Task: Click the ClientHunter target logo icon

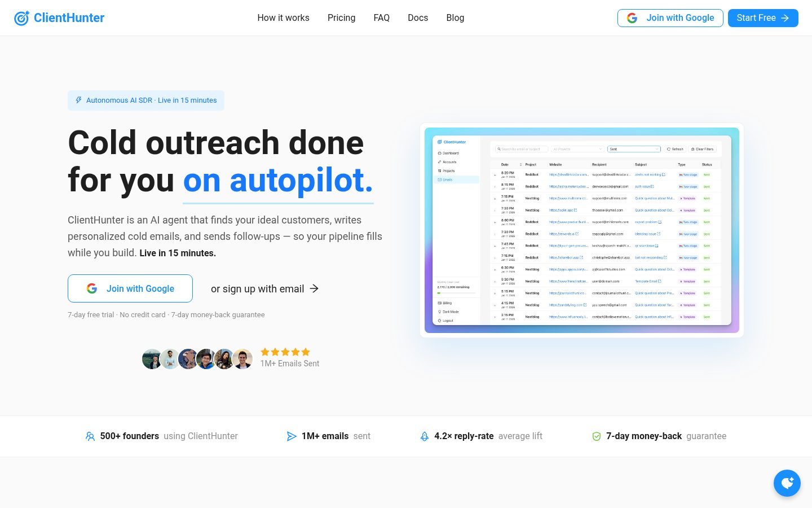Action: [x=21, y=18]
